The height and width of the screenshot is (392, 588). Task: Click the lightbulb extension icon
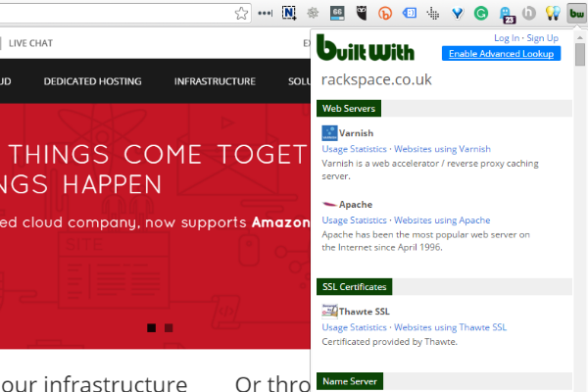coord(553,14)
